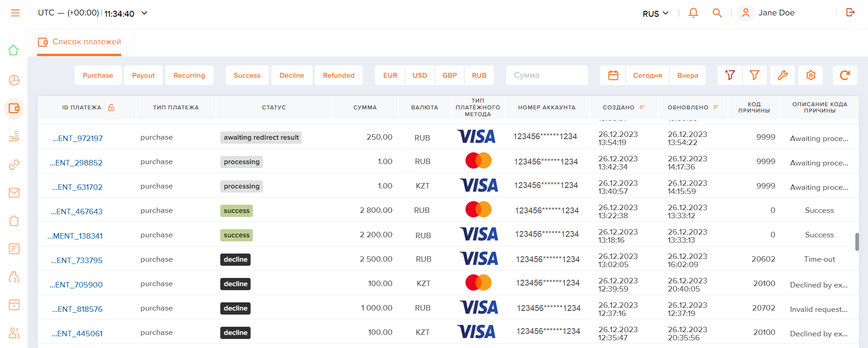Open payment ...ENT_705900
The height and width of the screenshot is (348, 868).
76,285
